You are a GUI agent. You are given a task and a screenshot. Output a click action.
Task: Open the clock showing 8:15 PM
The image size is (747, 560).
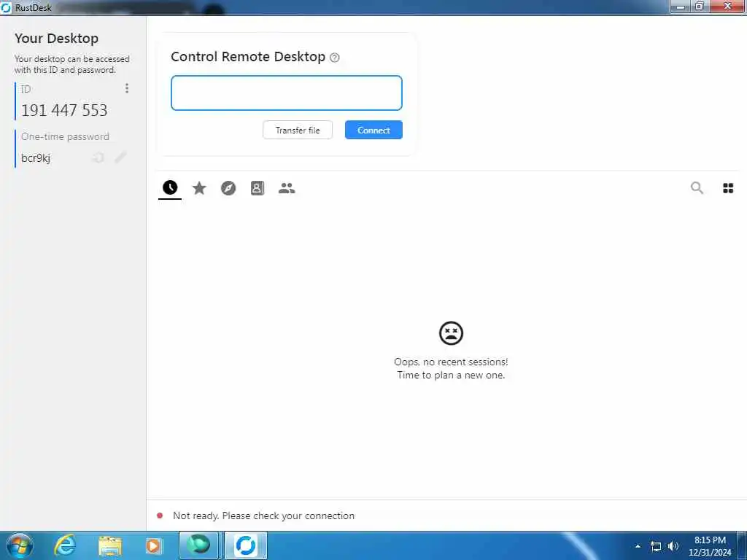709,546
